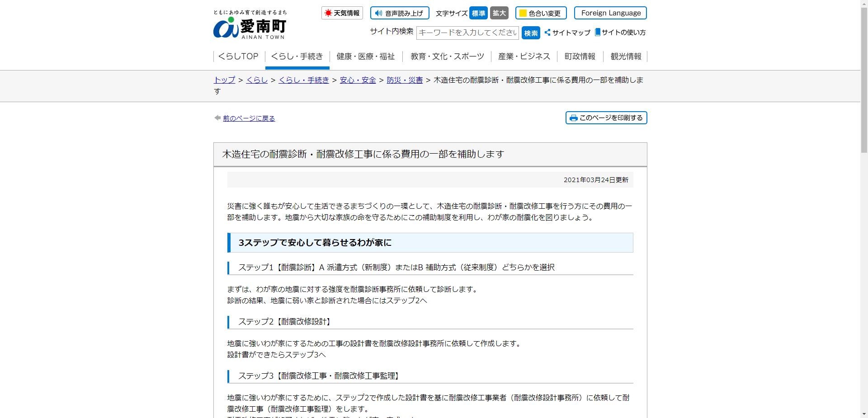
Task: Click the 天気情報 weather sun icon
Action: [x=329, y=13]
